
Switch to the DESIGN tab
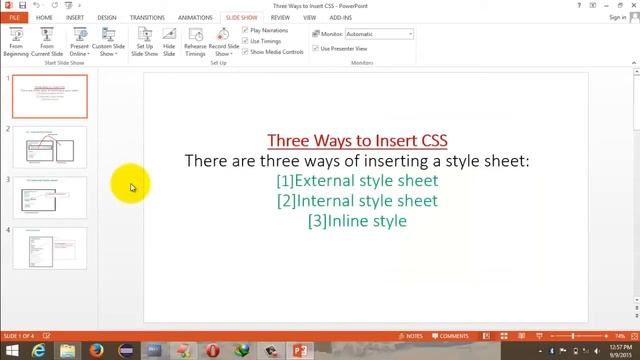(107, 18)
